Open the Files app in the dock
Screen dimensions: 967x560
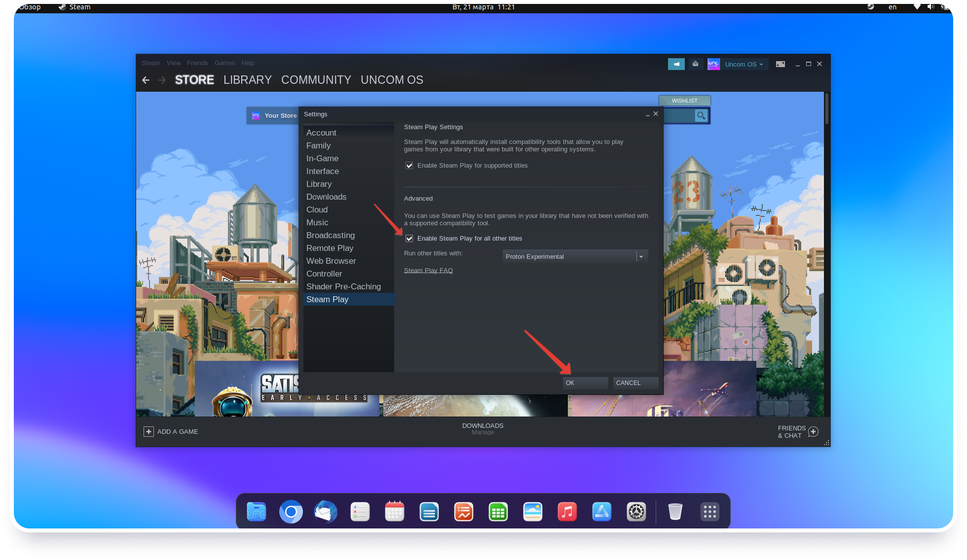[257, 512]
